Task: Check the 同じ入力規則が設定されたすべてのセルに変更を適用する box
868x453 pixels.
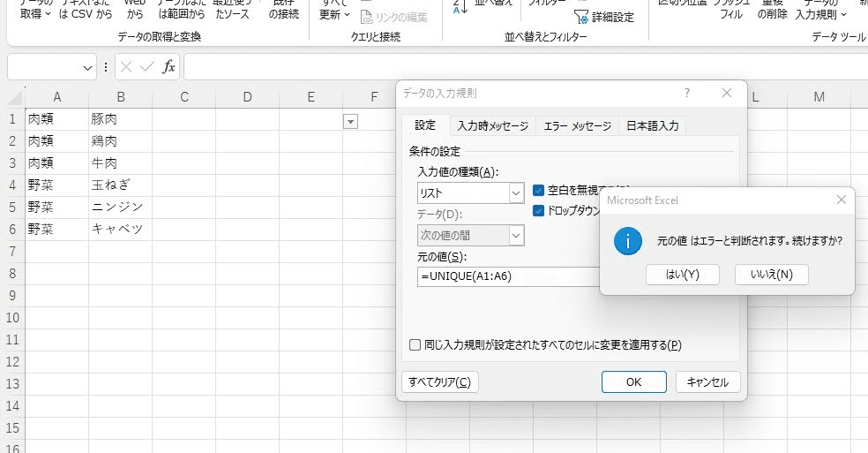Action: tap(415, 345)
